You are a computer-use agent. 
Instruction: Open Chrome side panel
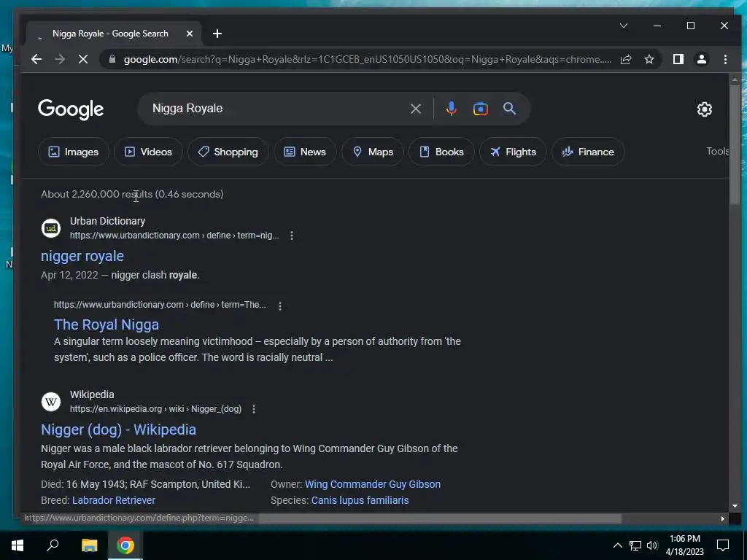click(x=678, y=59)
